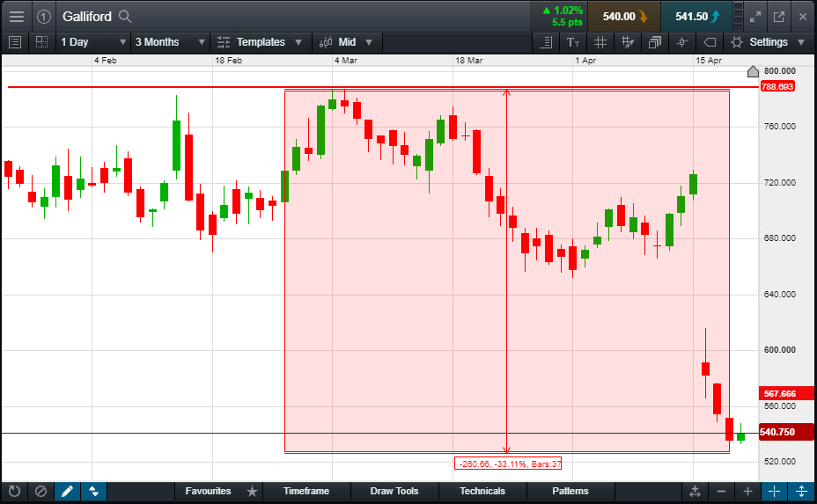This screenshot has width=817, height=504.
Task: Toggle the price tag label icon
Action: [710, 42]
